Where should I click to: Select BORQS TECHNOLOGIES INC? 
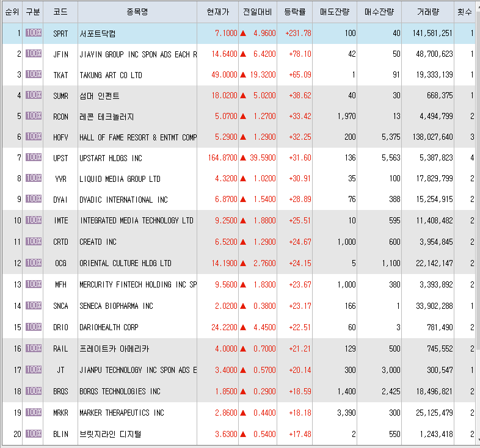(120, 391)
